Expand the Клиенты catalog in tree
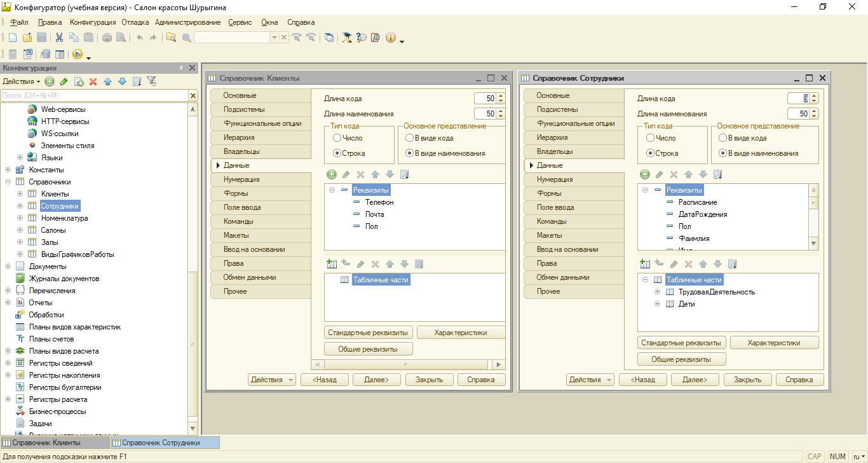 pyautogui.click(x=20, y=194)
